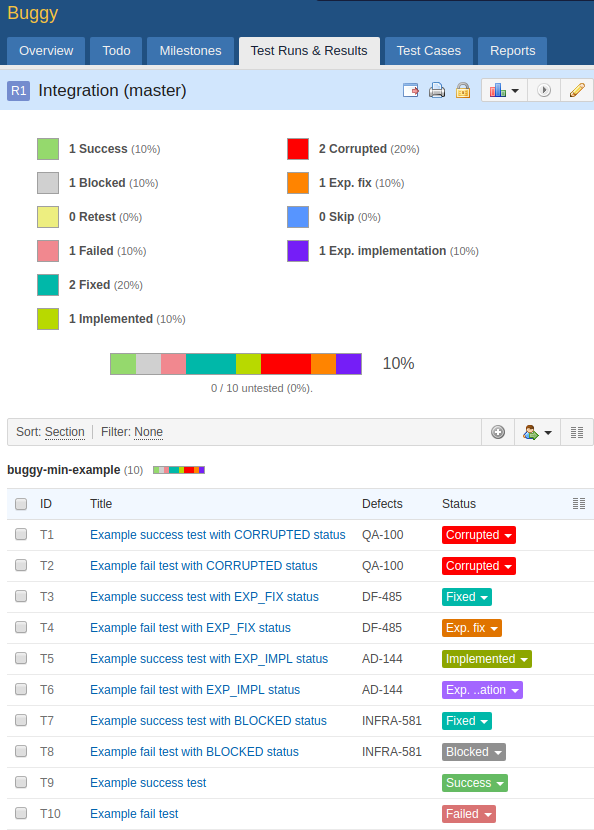Select the Test Runs & Results tab

click(x=309, y=51)
